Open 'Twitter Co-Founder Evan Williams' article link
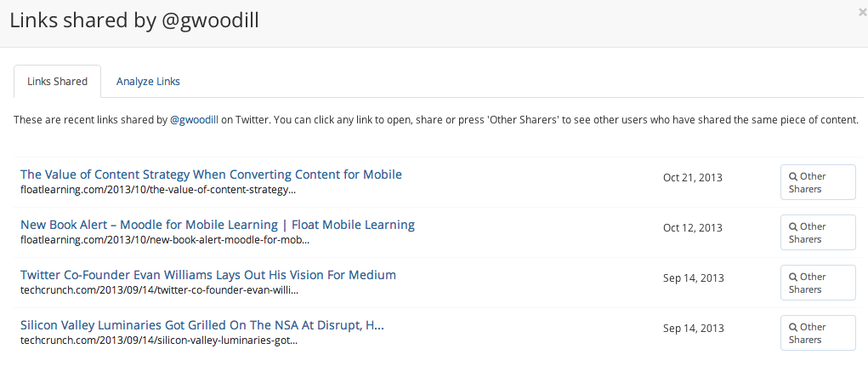 [208, 275]
